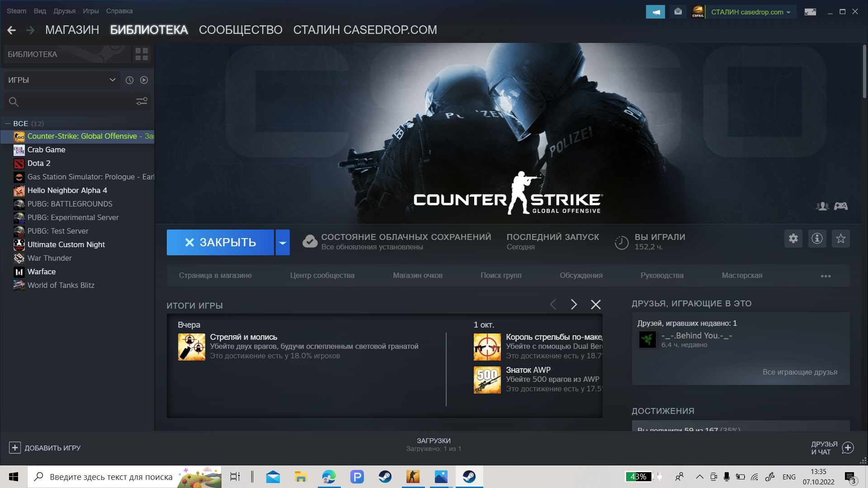Open Microsoft Edge from taskbar
This screenshot has height=488, width=868.
tap(329, 477)
